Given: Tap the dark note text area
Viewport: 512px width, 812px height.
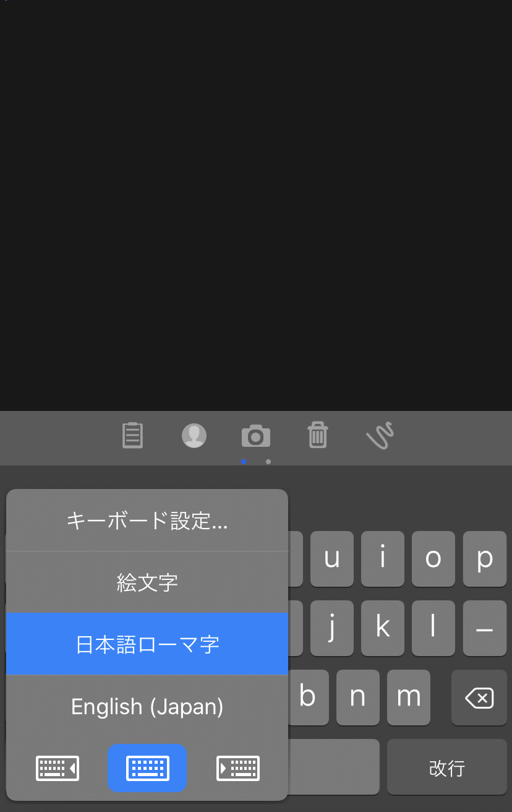Looking at the screenshot, I should coord(256,204).
